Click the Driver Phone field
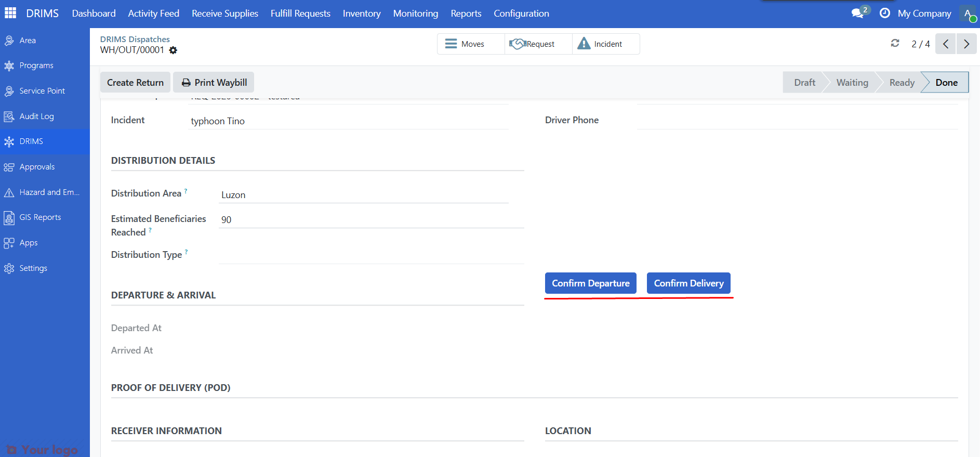This screenshot has width=980, height=457. pyautogui.click(x=798, y=121)
